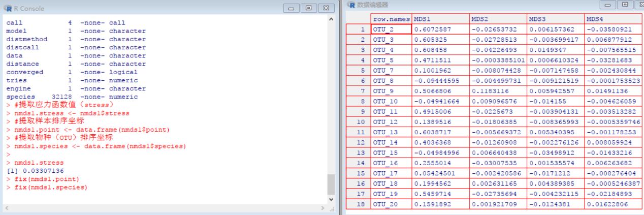The width and height of the screenshot is (644, 215).
Task: Click the console scrollbar down arrow
Action: (x=331, y=200)
